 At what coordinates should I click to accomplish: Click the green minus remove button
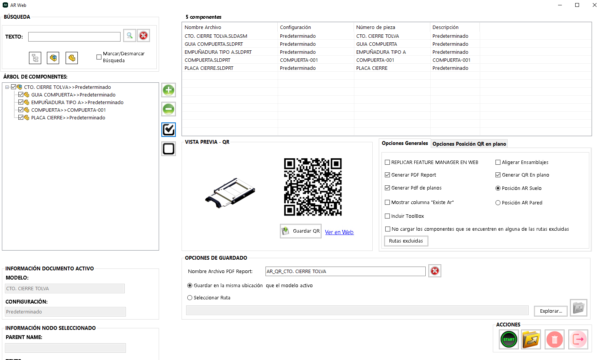pos(168,109)
